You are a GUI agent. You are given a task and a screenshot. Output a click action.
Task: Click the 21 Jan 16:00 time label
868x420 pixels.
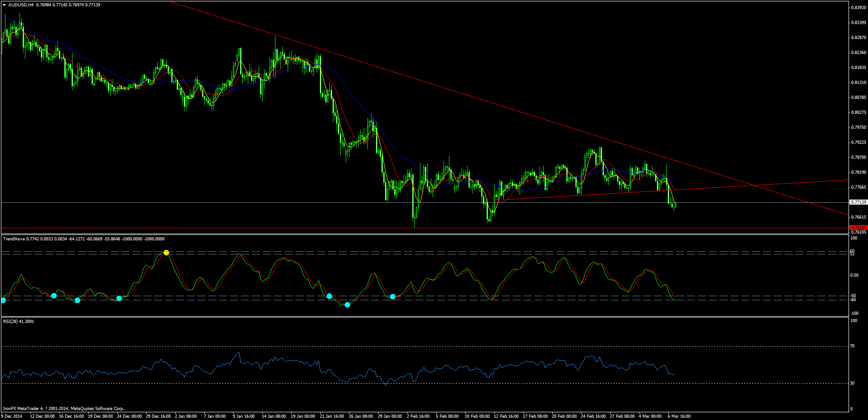tap(332, 416)
